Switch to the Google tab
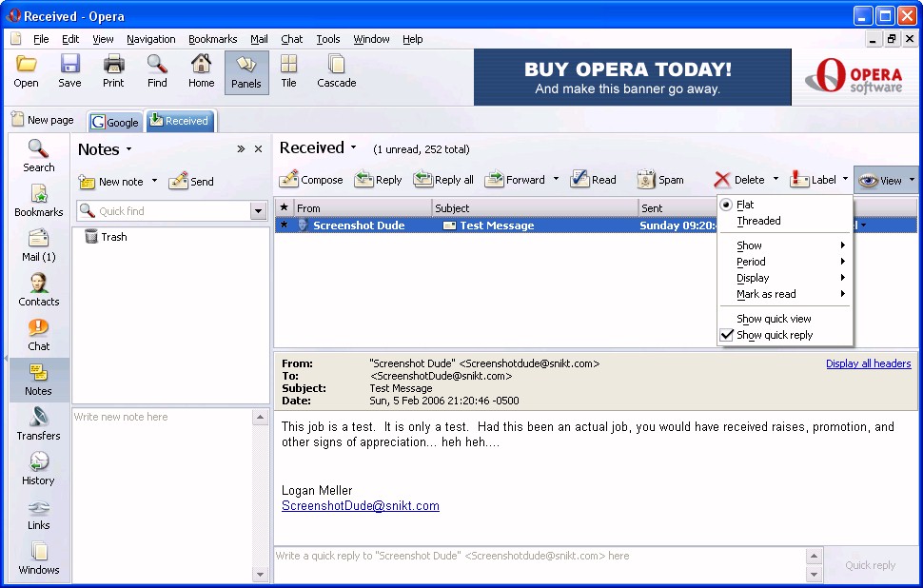The width and height of the screenshot is (923, 588). tap(115, 122)
